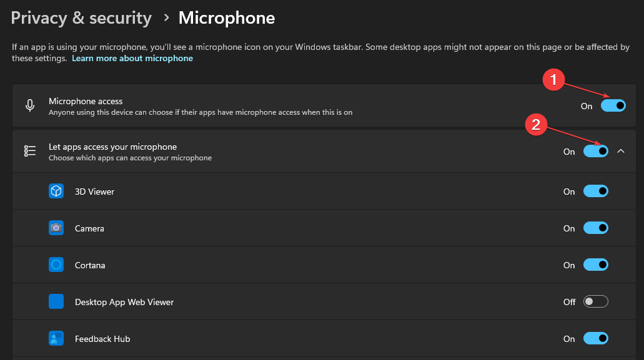
Task: Collapse the app list chevron
Action: tap(621, 151)
